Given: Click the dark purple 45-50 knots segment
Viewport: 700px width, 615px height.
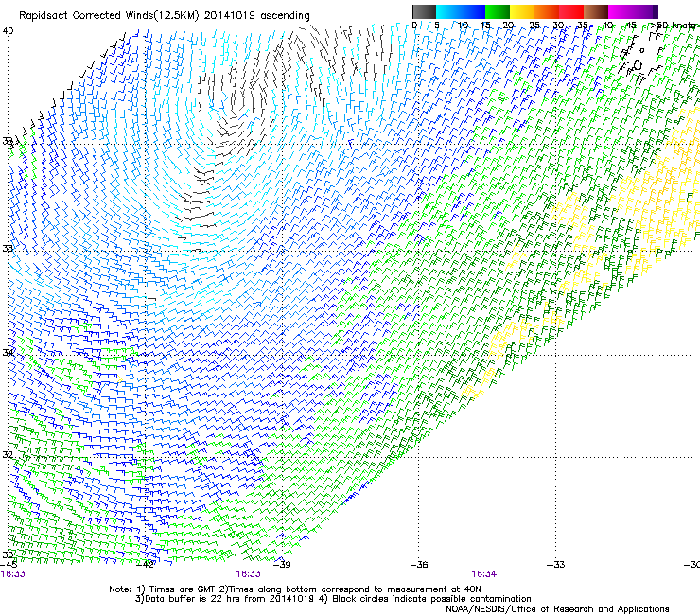Looking at the screenshot, I should point(645,11).
